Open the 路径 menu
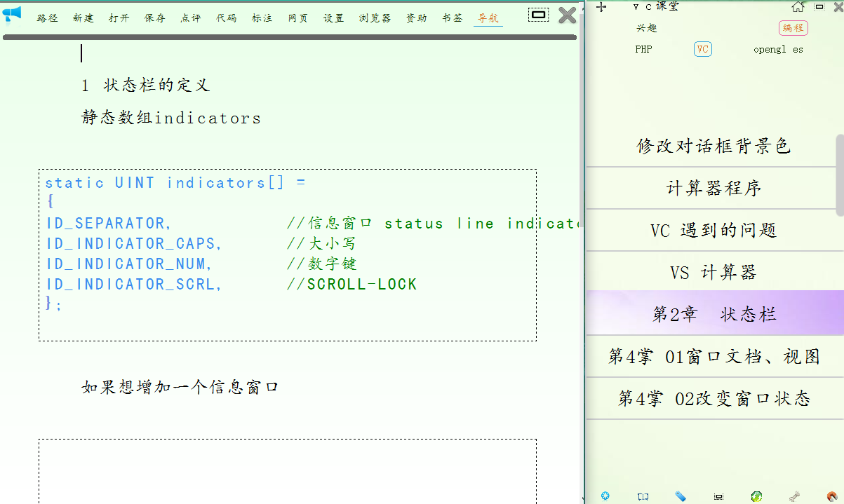This screenshot has width=844, height=504. (x=48, y=18)
